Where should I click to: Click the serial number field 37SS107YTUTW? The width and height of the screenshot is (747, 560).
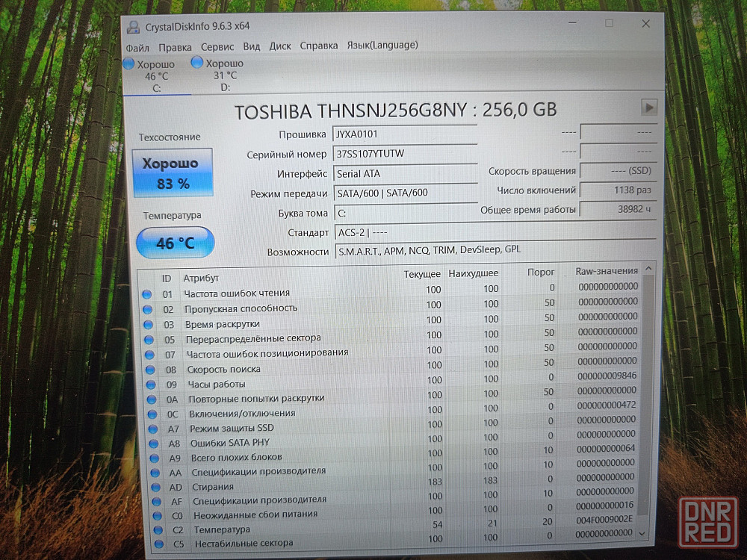coord(405,154)
